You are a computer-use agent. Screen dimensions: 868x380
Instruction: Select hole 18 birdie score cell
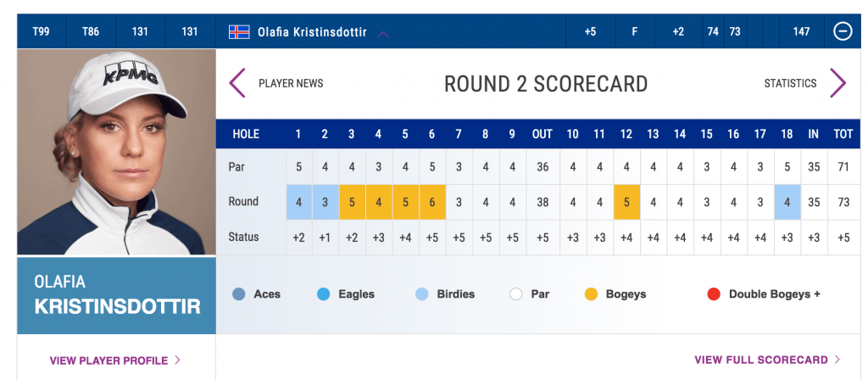click(x=787, y=202)
